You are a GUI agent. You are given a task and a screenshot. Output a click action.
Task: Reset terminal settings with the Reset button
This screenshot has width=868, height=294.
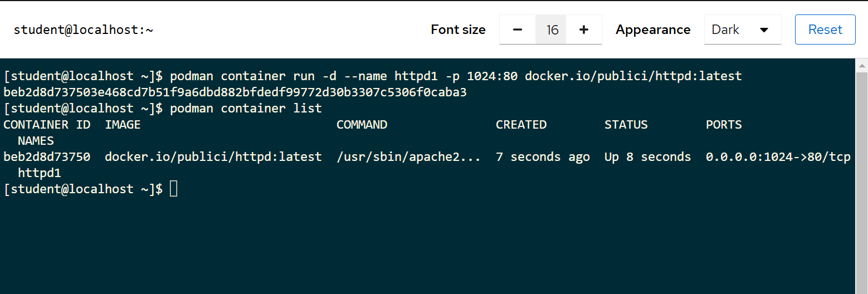pyautogui.click(x=825, y=30)
